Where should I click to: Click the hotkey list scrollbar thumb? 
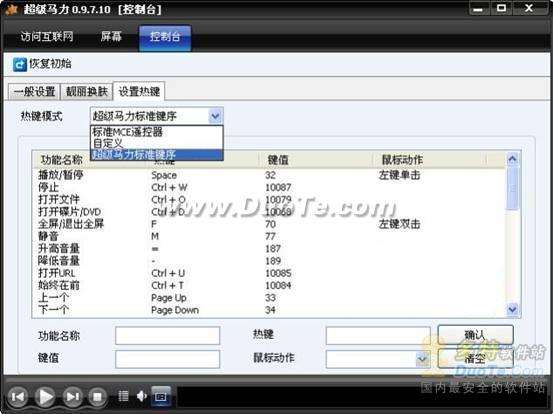pos(512,189)
